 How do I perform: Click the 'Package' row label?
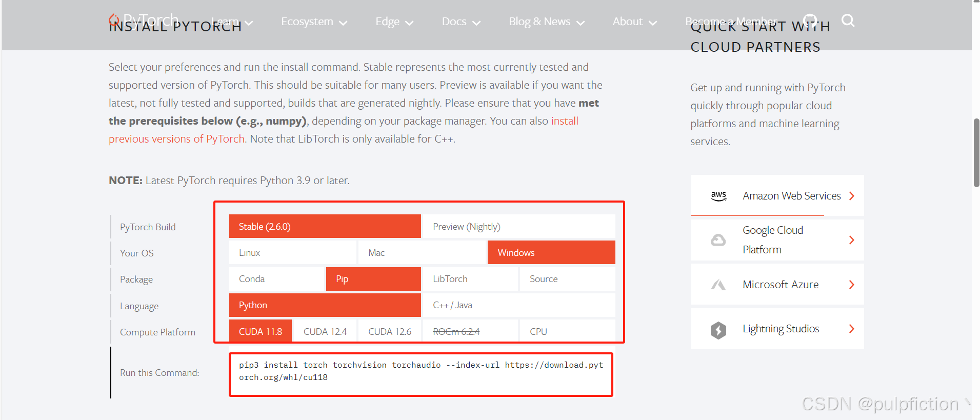coord(136,279)
